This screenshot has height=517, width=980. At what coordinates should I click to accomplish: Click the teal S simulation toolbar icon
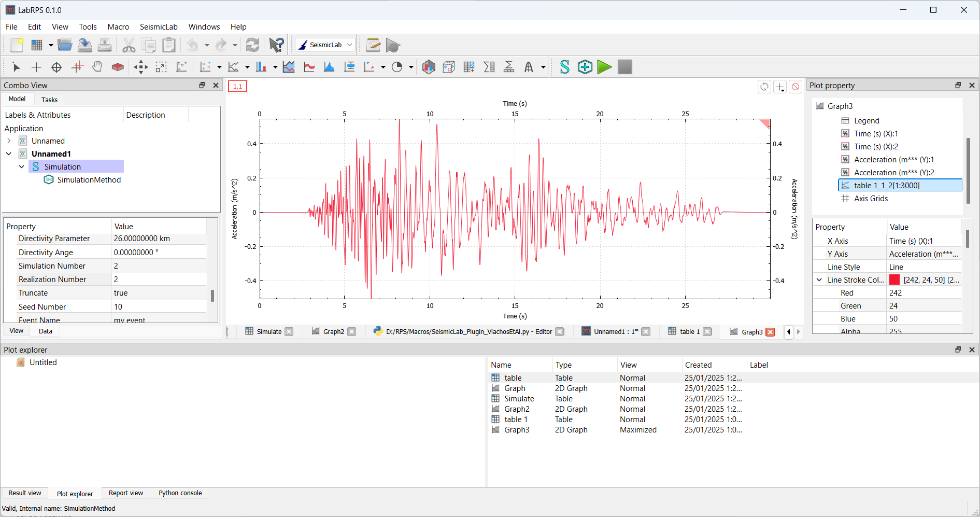click(564, 67)
